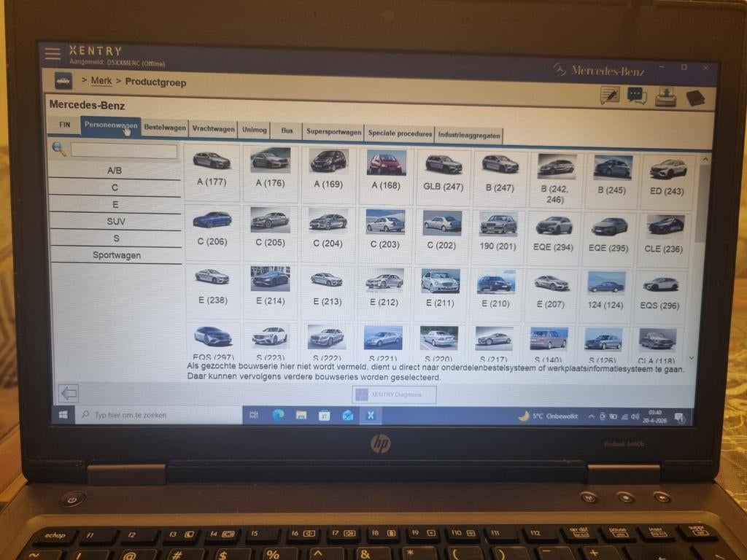Open the feedback chat bubbles icon
Viewport: 747px width, 560px height.
pyautogui.click(x=637, y=96)
